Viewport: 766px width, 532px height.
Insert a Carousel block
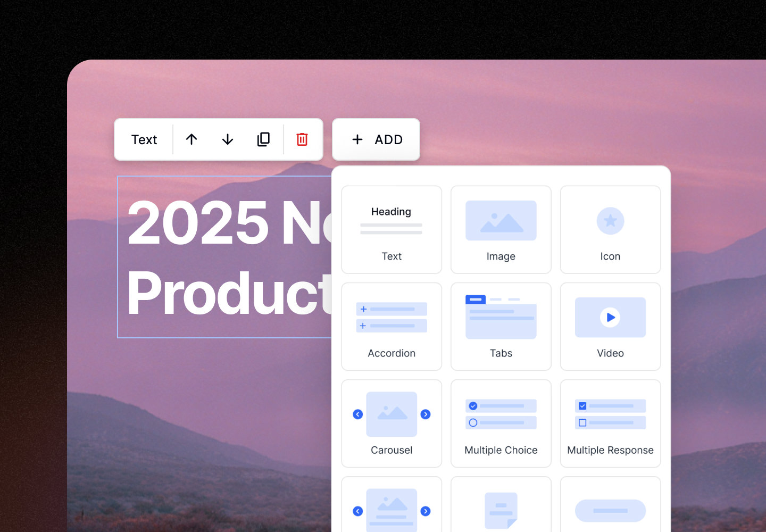[392, 423]
